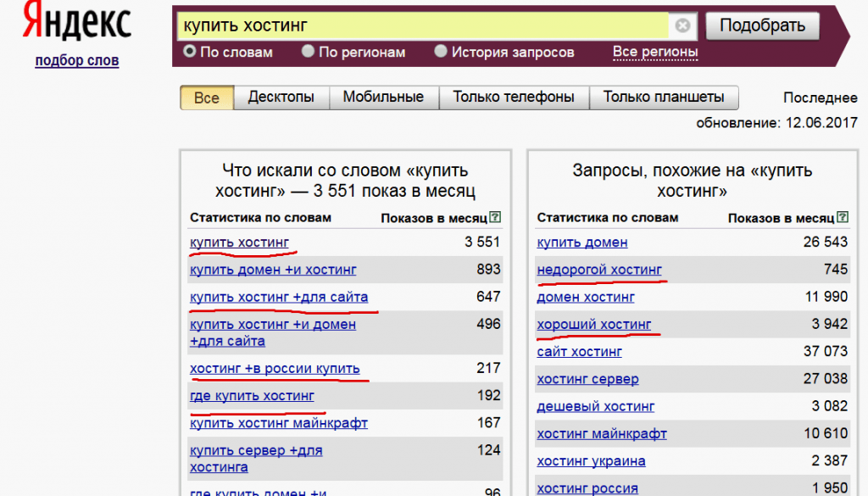Click the 3 942 impressions value
The height and width of the screenshot is (496, 868).
[x=830, y=324]
